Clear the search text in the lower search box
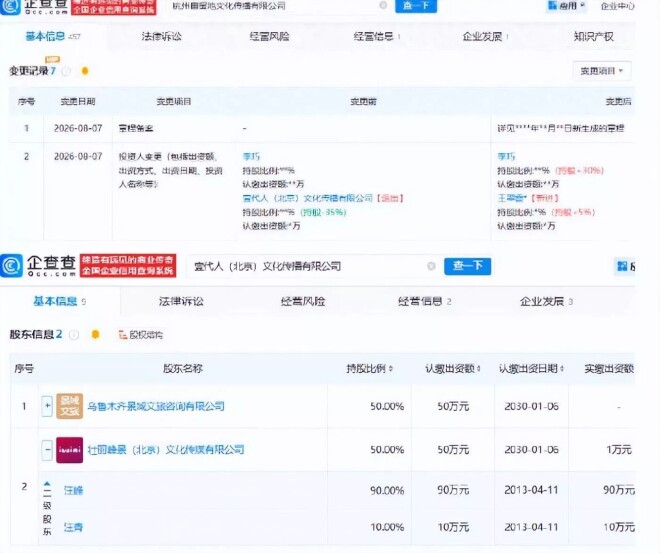The width and height of the screenshot is (660, 553). (x=431, y=266)
